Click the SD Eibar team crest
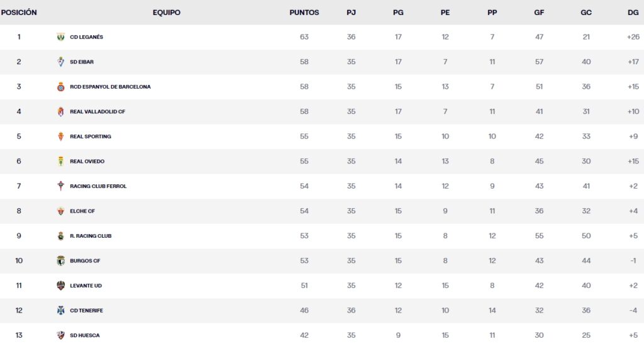644x346 pixels. (61, 62)
